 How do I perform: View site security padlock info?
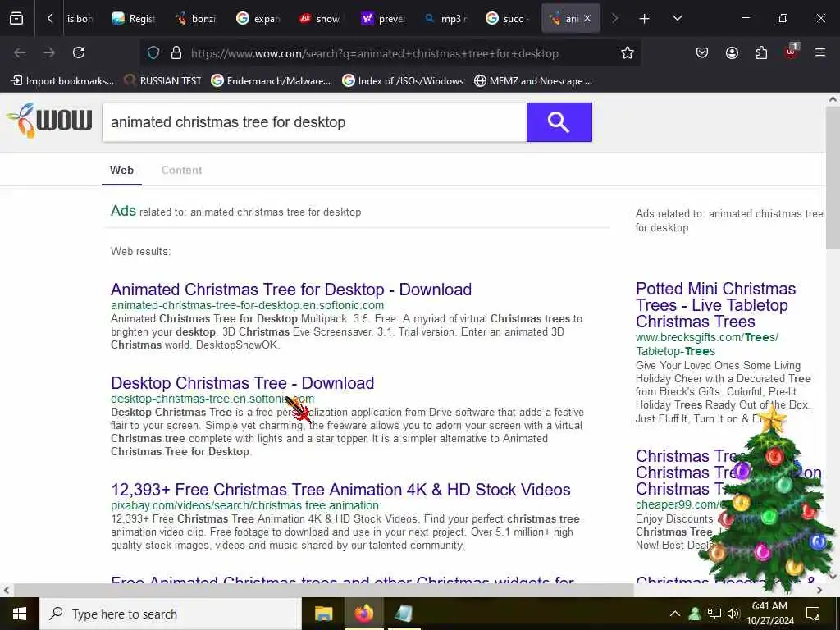[176, 53]
